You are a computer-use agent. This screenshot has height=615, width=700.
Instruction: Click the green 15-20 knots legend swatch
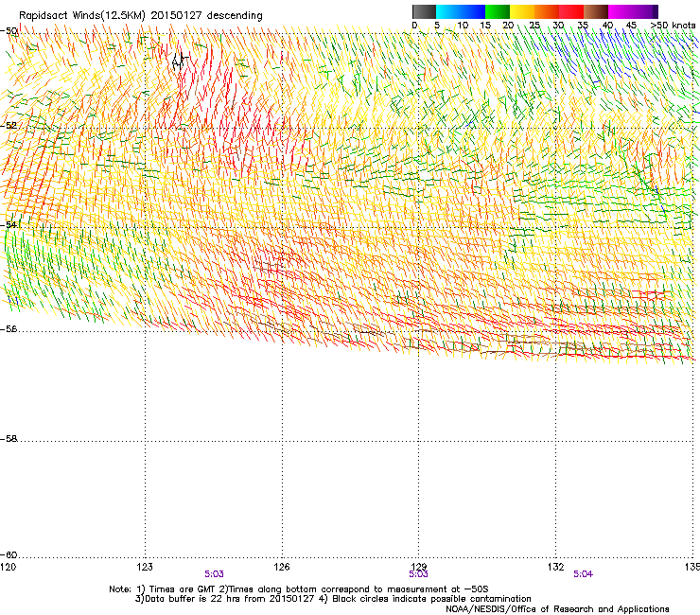click(498, 11)
